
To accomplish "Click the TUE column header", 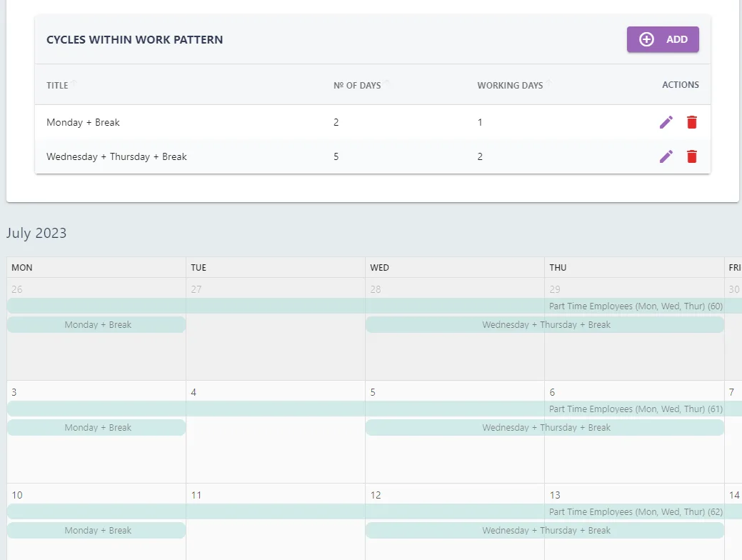I will (276, 267).
